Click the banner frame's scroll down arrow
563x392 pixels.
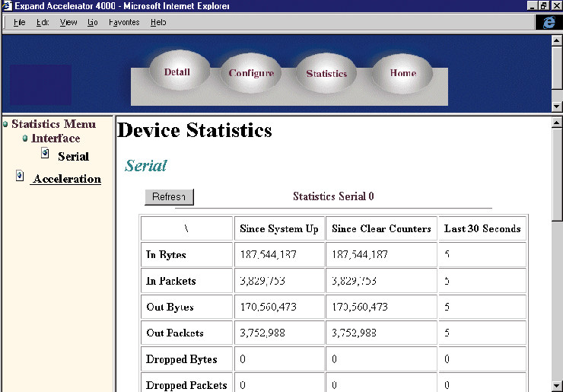point(556,107)
